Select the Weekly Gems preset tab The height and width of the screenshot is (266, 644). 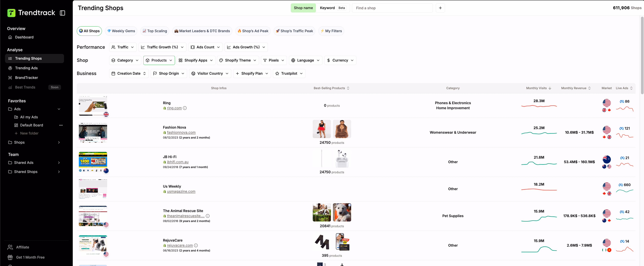[121, 31]
